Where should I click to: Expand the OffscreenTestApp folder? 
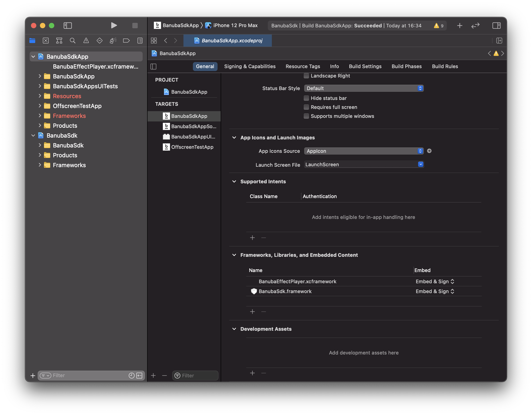click(x=40, y=106)
